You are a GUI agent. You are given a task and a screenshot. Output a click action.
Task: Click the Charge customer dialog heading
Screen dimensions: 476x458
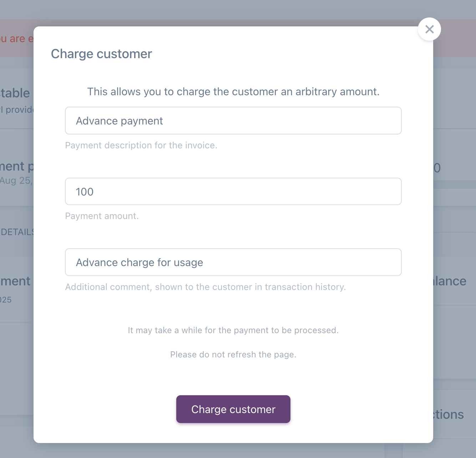101,54
